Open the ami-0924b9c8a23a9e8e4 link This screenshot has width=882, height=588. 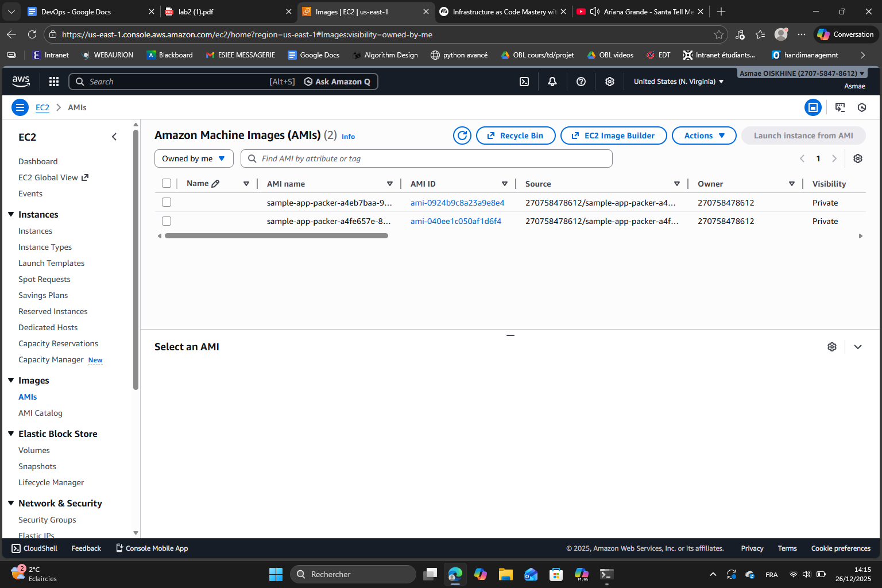point(457,203)
